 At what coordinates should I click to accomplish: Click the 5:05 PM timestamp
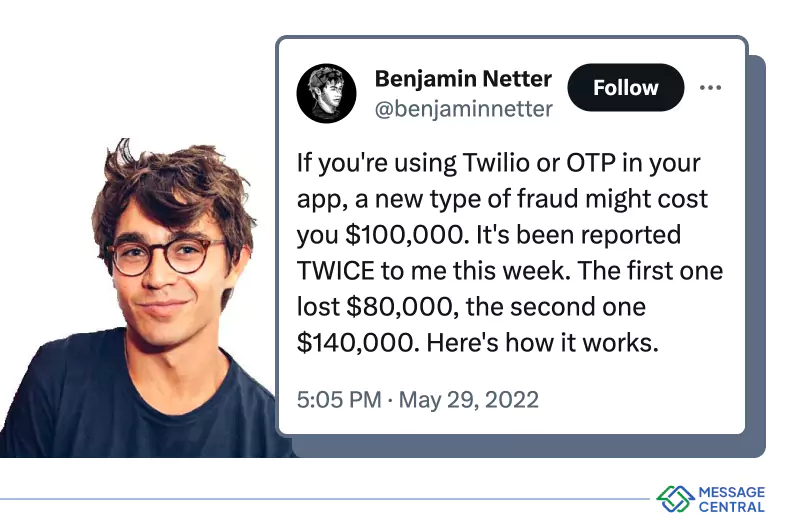pyautogui.click(x=339, y=400)
